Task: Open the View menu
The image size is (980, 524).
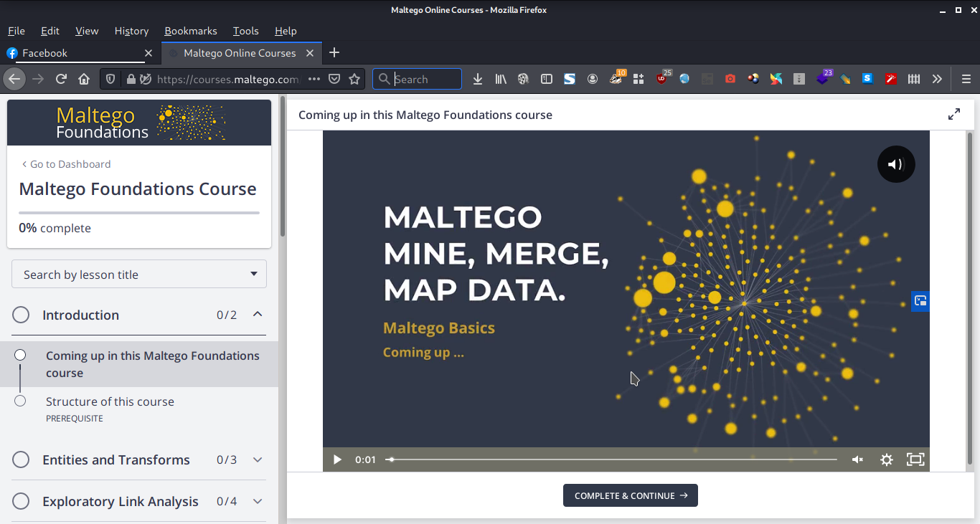Action: tap(87, 31)
